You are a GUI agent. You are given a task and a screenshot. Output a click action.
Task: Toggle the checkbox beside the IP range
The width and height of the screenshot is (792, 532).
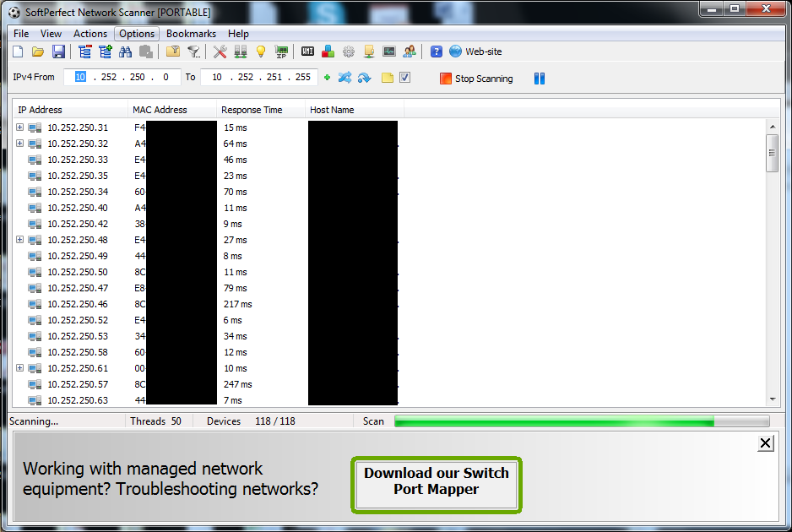[405, 78]
